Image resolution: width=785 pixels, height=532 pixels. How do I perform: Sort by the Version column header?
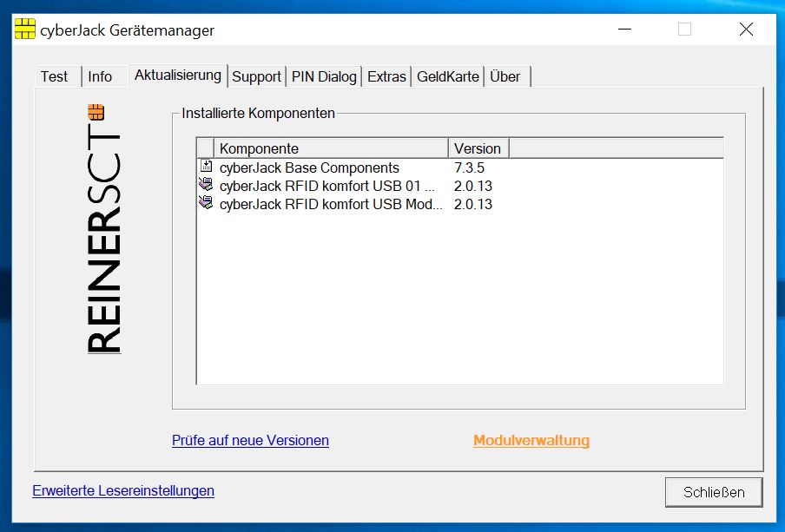(x=478, y=148)
